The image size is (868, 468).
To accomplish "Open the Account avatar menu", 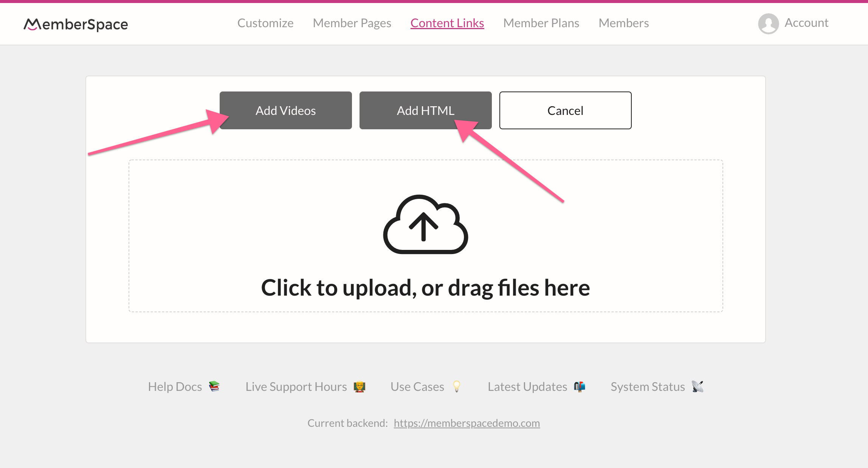I will [768, 23].
